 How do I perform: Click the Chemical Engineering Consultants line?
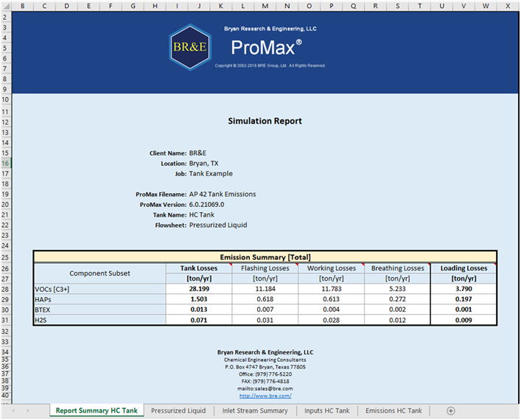(265, 360)
